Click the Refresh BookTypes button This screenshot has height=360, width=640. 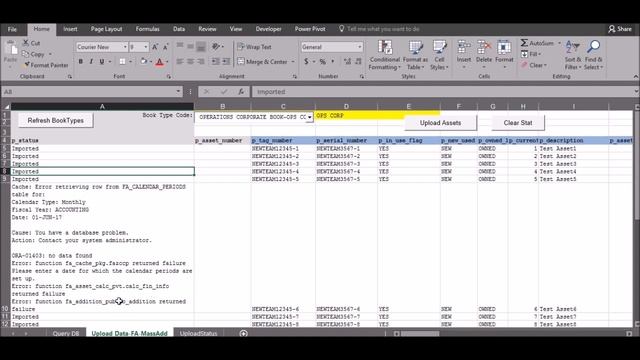56,120
